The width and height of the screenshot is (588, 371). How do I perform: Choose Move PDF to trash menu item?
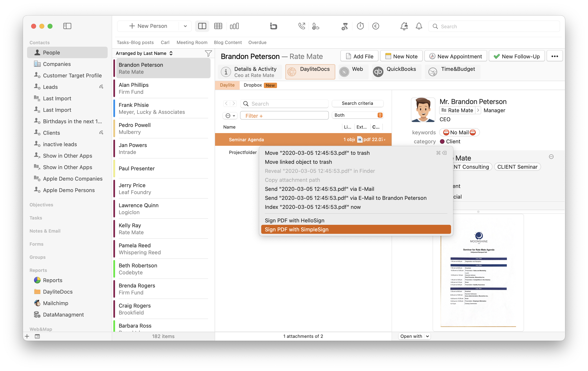click(356, 153)
